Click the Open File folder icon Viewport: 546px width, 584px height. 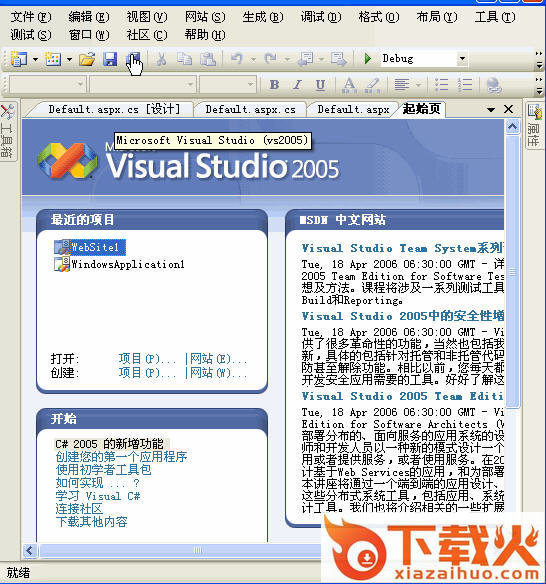point(87,59)
